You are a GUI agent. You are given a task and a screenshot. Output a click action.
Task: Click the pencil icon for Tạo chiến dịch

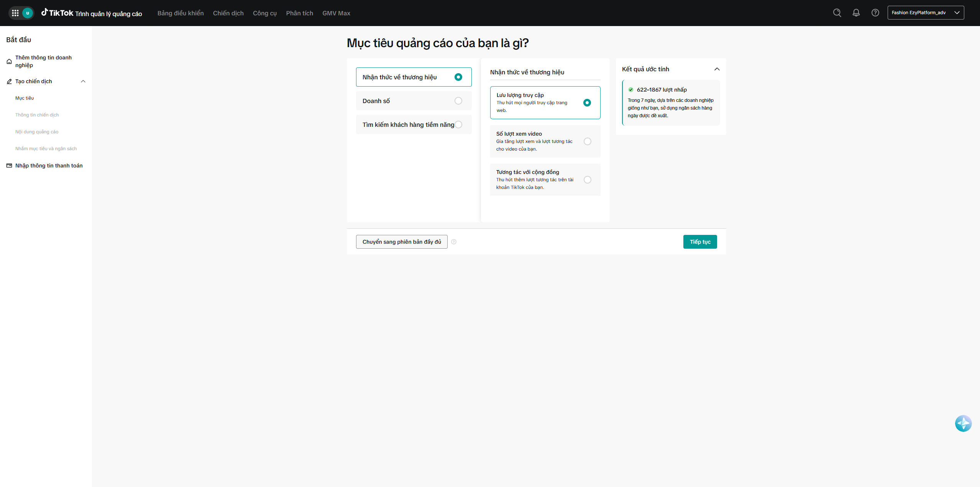coord(9,81)
